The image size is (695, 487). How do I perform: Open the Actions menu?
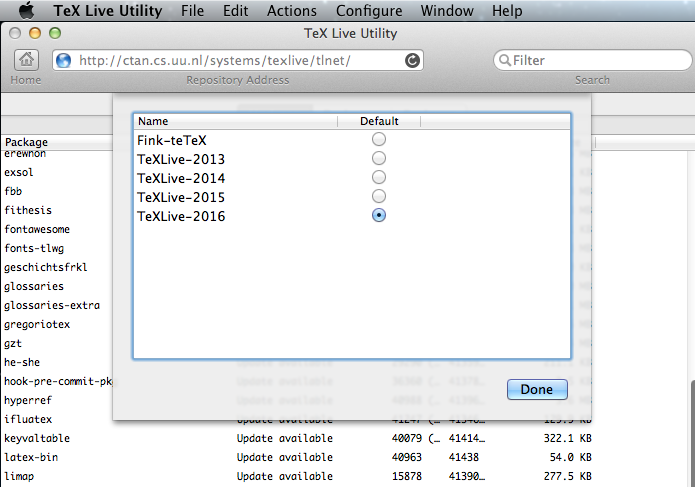pyautogui.click(x=292, y=11)
